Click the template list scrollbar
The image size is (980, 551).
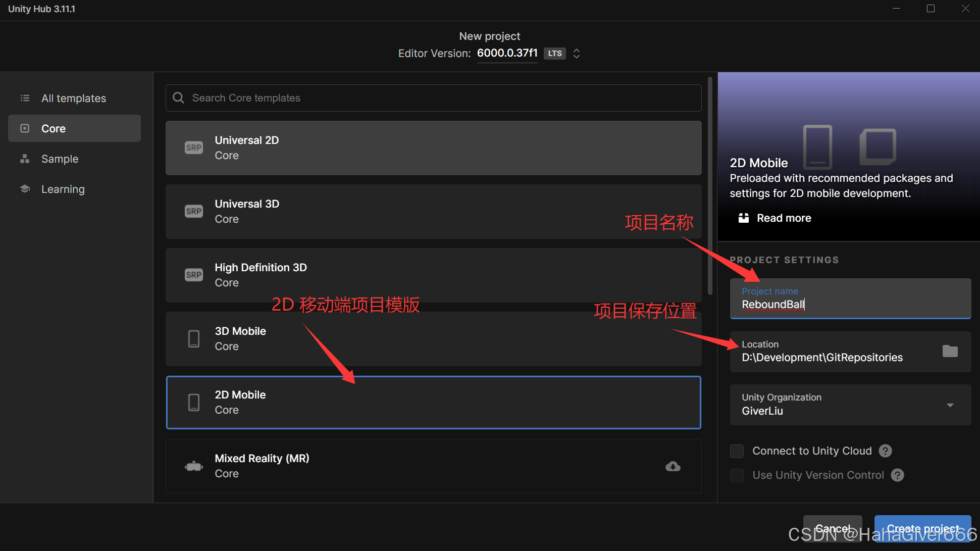(710, 186)
